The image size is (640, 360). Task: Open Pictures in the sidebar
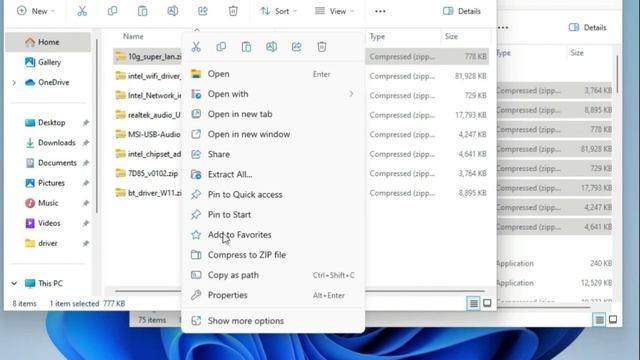(x=51, y=183)
